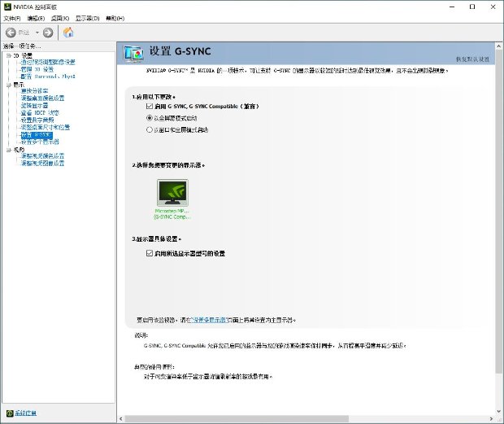This screenshot has width=504, height=424.
Task: Choose windowed and full screen mode radio
Action: [149, 130]
